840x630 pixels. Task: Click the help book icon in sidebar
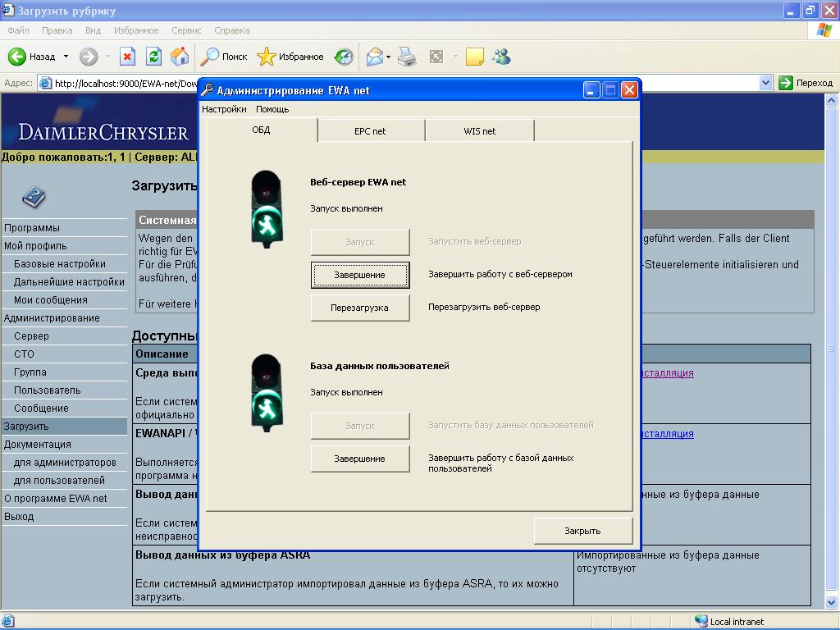tap(34, 197)
